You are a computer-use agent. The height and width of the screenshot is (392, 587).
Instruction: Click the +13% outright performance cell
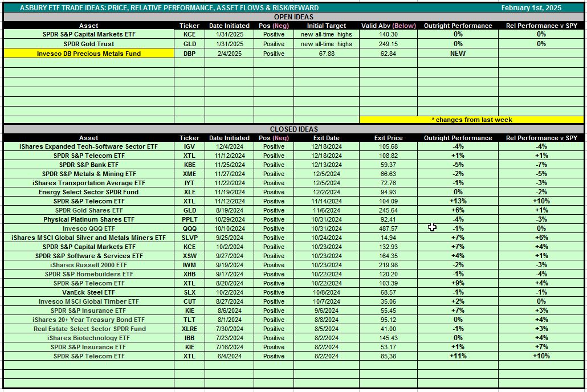pos(458,201)
